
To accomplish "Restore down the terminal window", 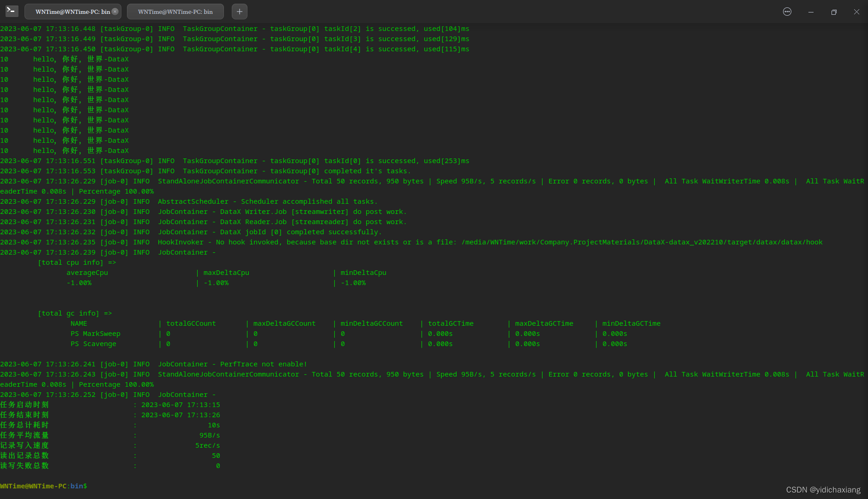I will coord(834,12).
